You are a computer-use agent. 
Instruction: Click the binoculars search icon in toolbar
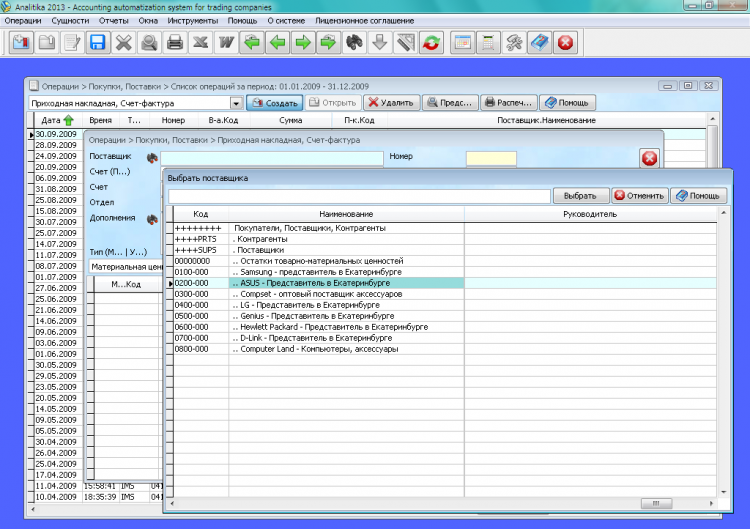pos(355,43)
